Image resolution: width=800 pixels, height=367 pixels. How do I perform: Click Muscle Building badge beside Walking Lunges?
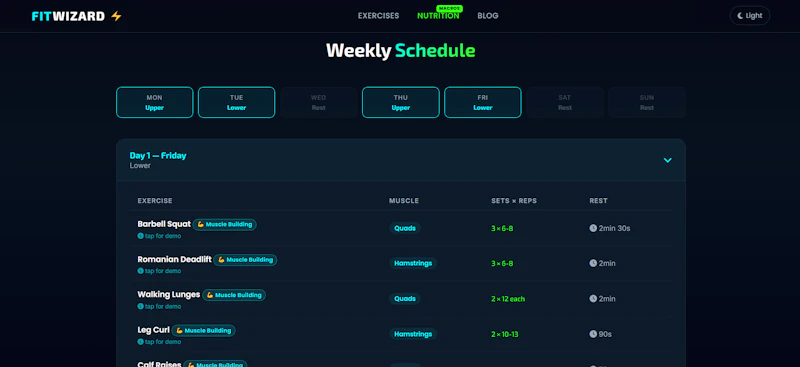tap(234, 295)
